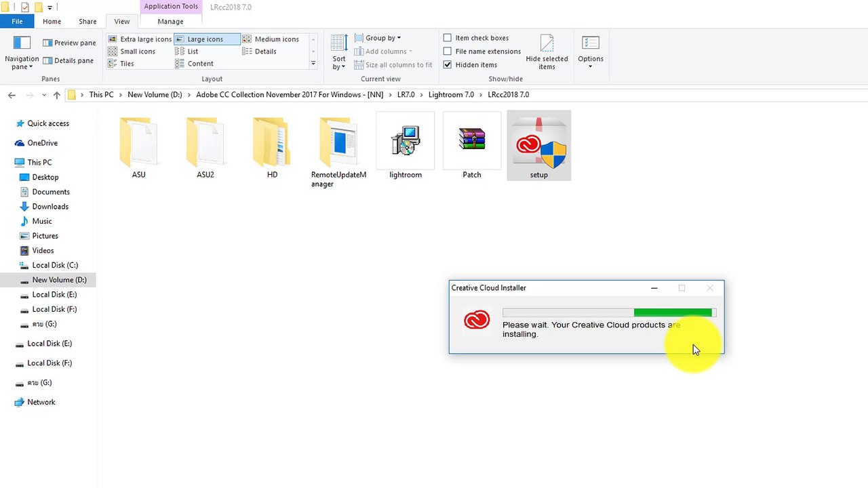Open the Customize Quick Access Toolbar dropdown
Viewport: 868px width, 488px height.
pyautogui.click(x=50, y=7)
